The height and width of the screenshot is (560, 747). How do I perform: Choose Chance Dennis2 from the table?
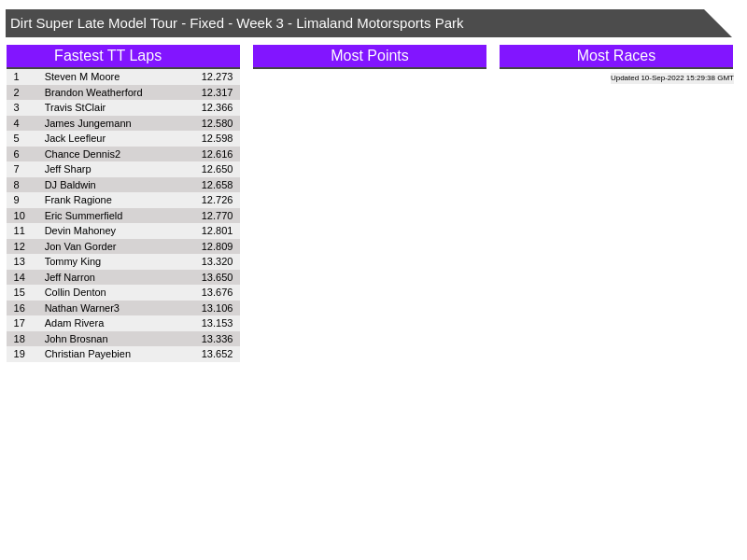(82, 154)
